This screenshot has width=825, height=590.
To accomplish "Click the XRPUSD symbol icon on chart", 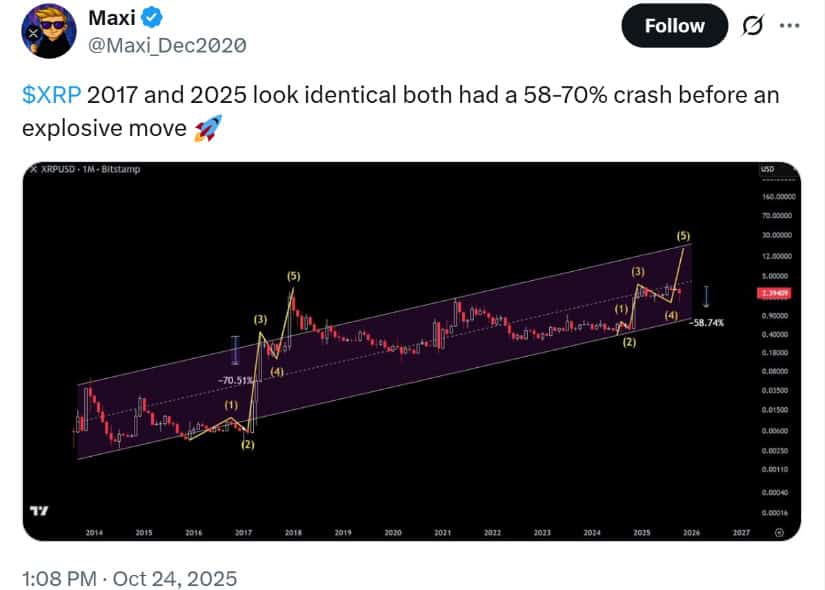I will 33,170.
